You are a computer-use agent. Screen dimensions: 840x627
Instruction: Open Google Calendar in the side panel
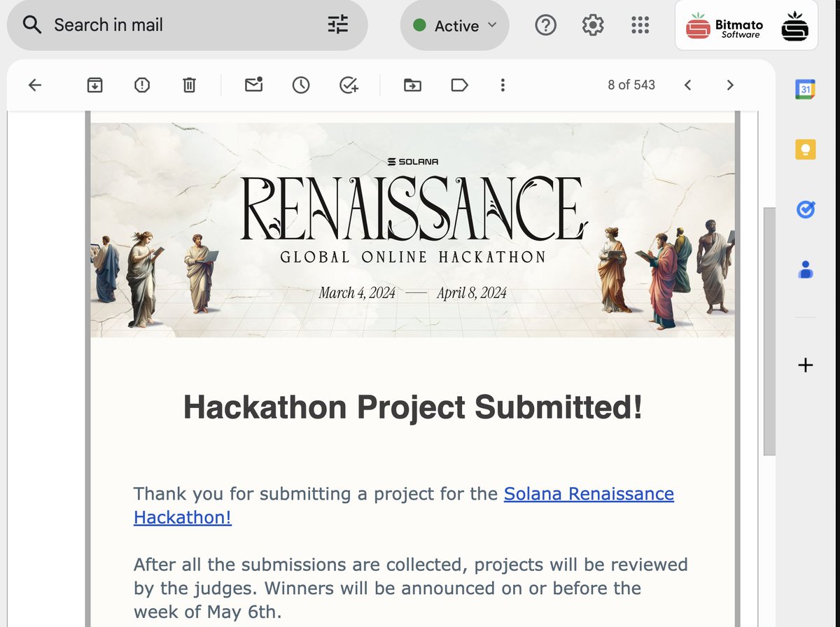coord(805,89)
